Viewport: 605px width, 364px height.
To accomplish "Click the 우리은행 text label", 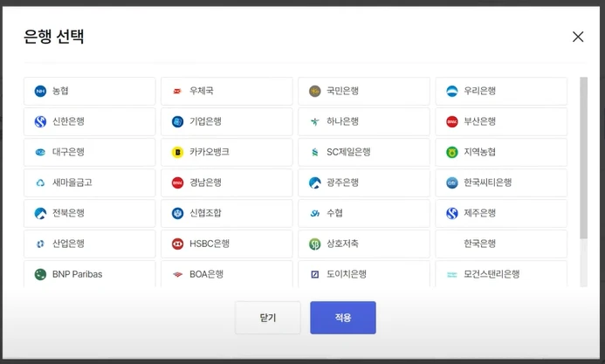I will point(479,91).
